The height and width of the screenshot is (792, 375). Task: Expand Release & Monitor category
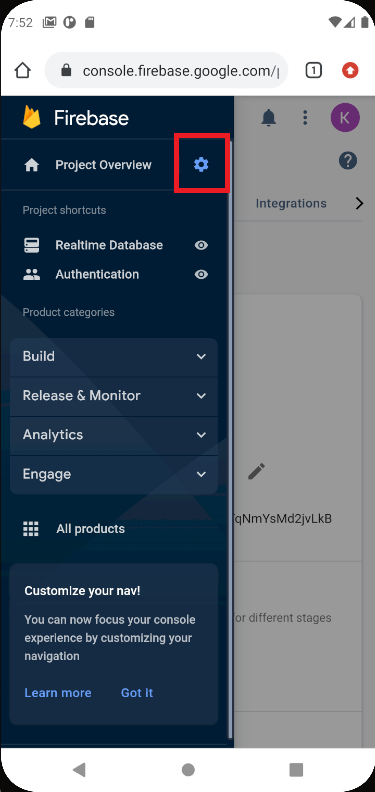coord(114,396)
